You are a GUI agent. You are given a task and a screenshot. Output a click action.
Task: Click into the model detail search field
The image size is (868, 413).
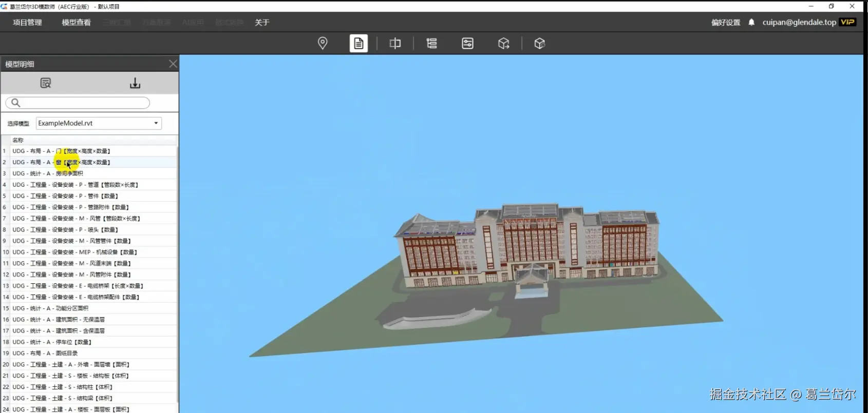(x=78, y=103)
